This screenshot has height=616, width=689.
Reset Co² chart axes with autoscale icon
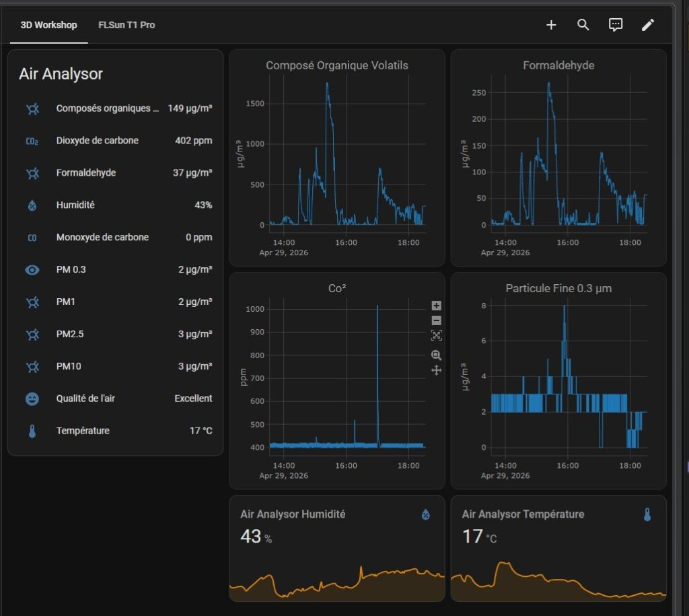436,335
